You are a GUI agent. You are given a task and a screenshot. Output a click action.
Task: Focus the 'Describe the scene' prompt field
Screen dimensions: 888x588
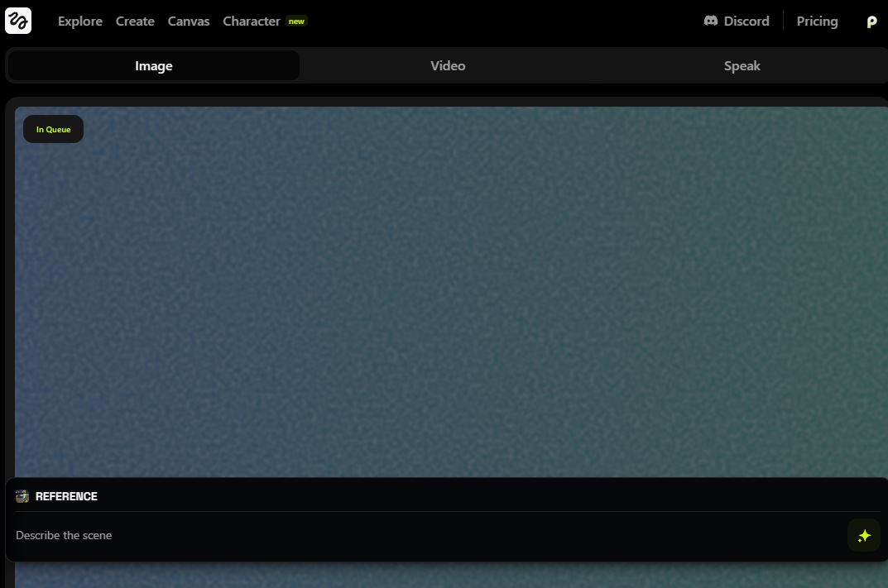pyautogui.click(x=414, y=535)
